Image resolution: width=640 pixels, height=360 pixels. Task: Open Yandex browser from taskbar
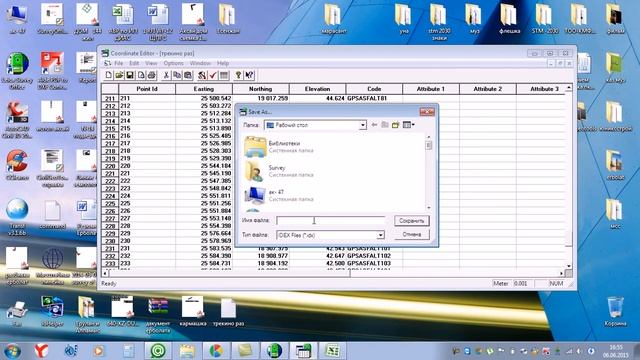[41, 351]
